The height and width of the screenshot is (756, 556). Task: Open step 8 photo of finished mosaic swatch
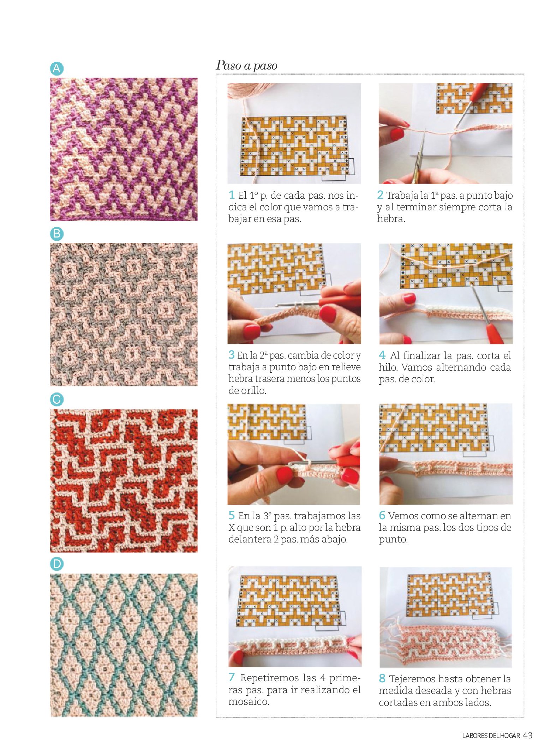pos(446,617)
